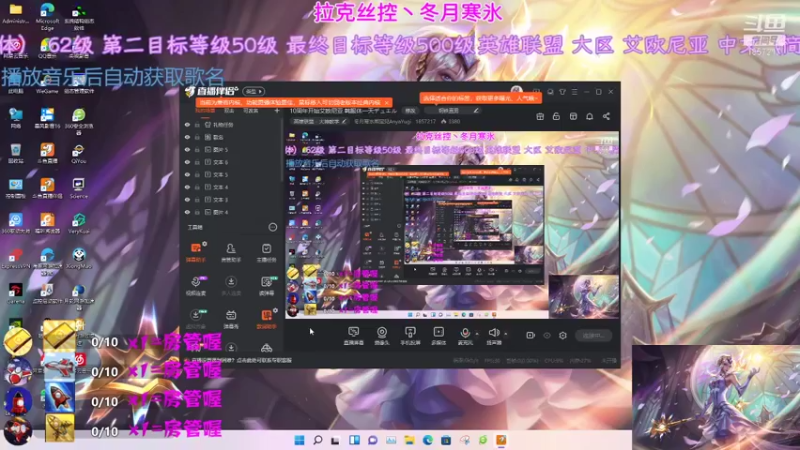Image resolution: width=800 pixels, height=450 pixels.
Task: Open the hamburger menu in title bar
Action: (574, 92)
